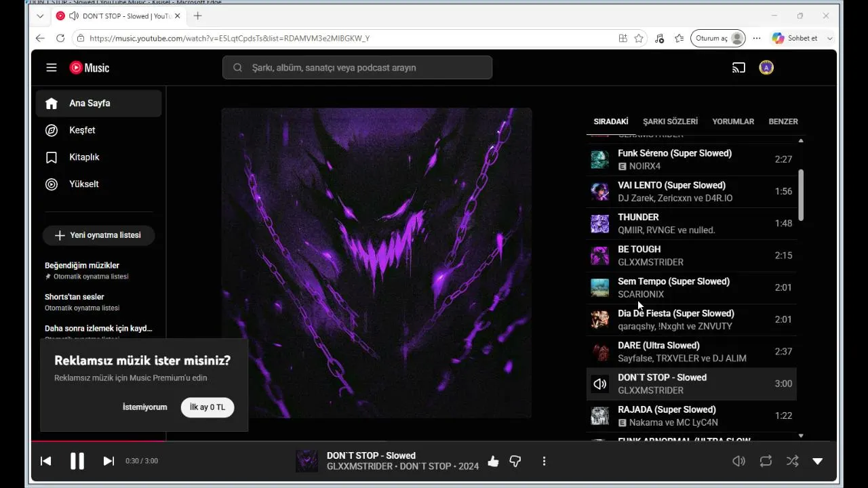Screen dimensions: 868x488
Task: Click the queue scroll up arrow
Action: click(801, 140)
